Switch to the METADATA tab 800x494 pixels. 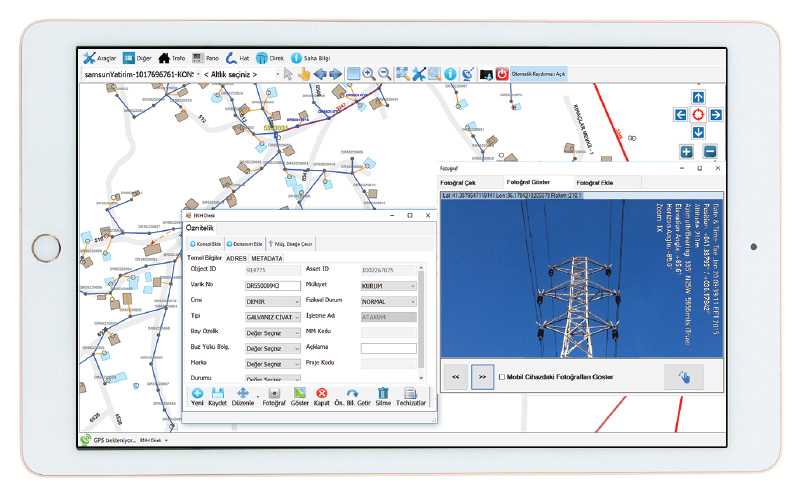point(267,259)
